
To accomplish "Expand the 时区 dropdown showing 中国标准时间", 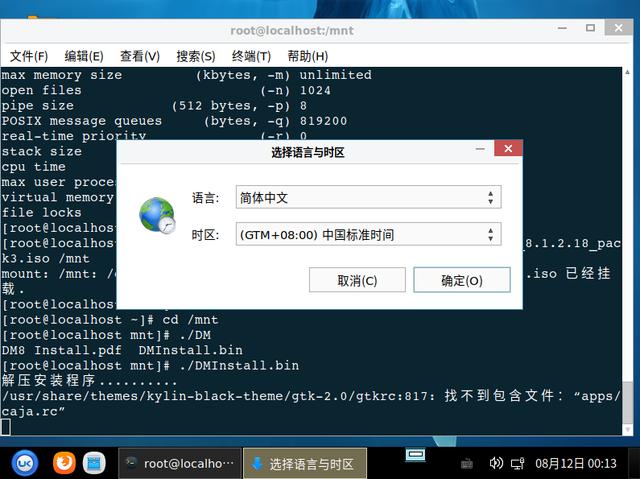I will coord(368,234).
